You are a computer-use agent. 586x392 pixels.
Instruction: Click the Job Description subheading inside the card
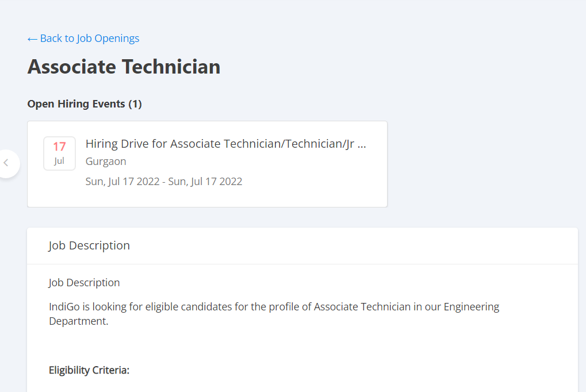84,283
